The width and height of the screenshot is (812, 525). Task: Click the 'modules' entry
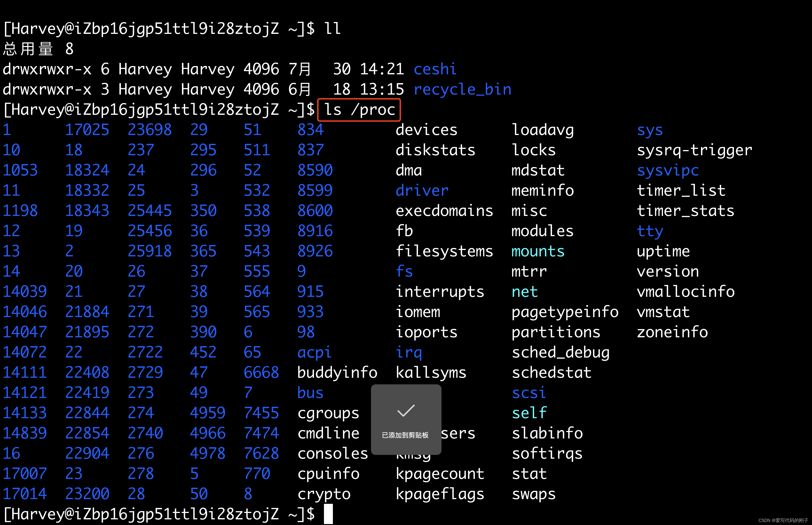(543, 231)
